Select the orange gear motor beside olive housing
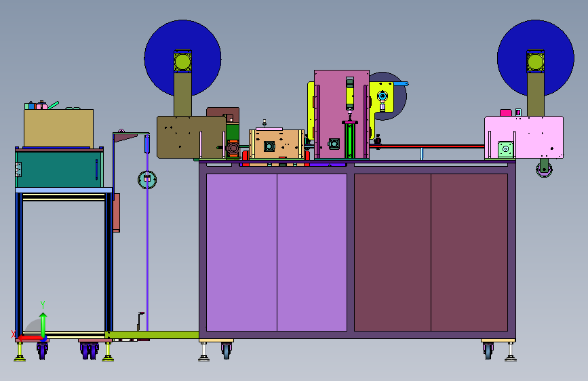The height and width of the screenshot is (381, 588). (x=233, y=149)
